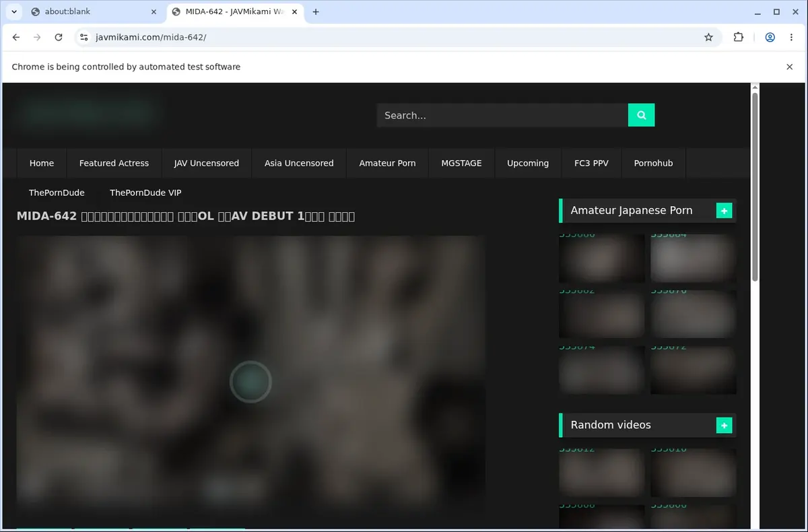Open Chrome's tab search dropdown
The height and width of the screenshot is (532, 808).
13,11
